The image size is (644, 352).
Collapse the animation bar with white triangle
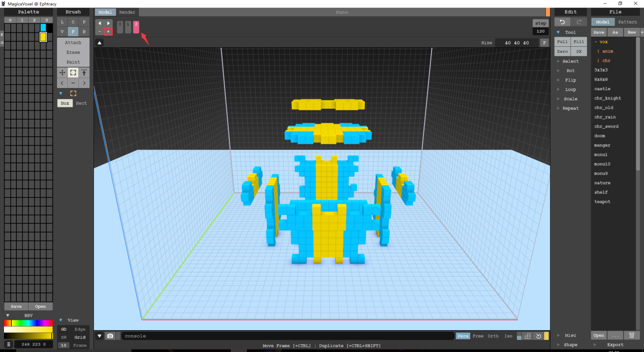click(100, 43)
